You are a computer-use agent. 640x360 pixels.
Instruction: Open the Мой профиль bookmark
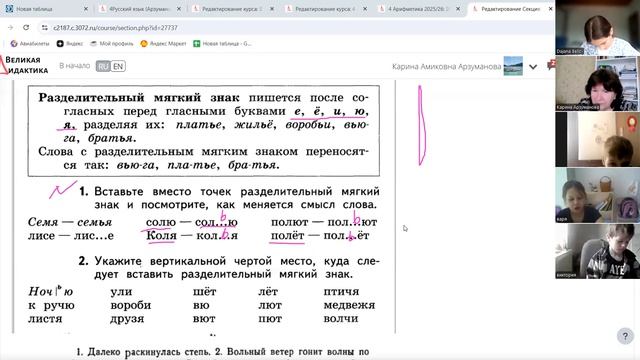(x=112, y=43)
